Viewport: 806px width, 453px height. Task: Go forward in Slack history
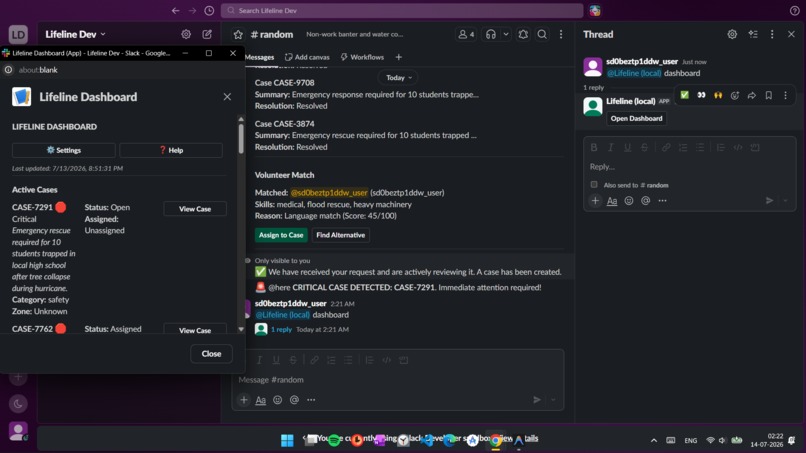click(x=192, y=11)
